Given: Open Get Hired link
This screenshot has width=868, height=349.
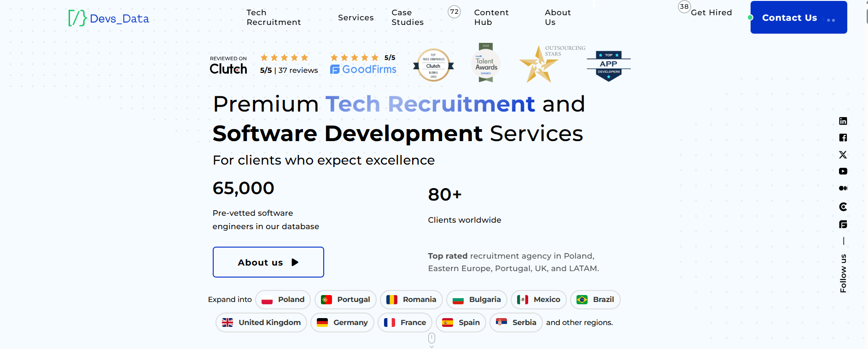Looking at the screenshot, I should click(711, 12).
